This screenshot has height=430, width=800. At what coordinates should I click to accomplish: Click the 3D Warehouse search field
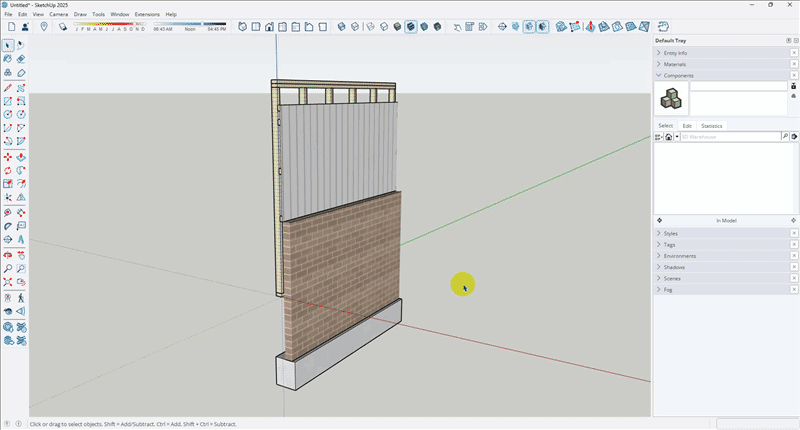731,137
